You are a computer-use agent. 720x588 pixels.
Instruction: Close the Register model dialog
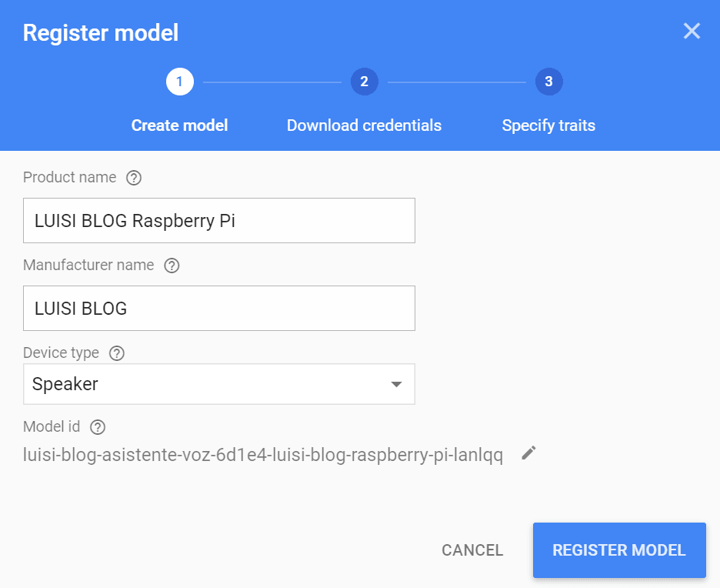692,32
